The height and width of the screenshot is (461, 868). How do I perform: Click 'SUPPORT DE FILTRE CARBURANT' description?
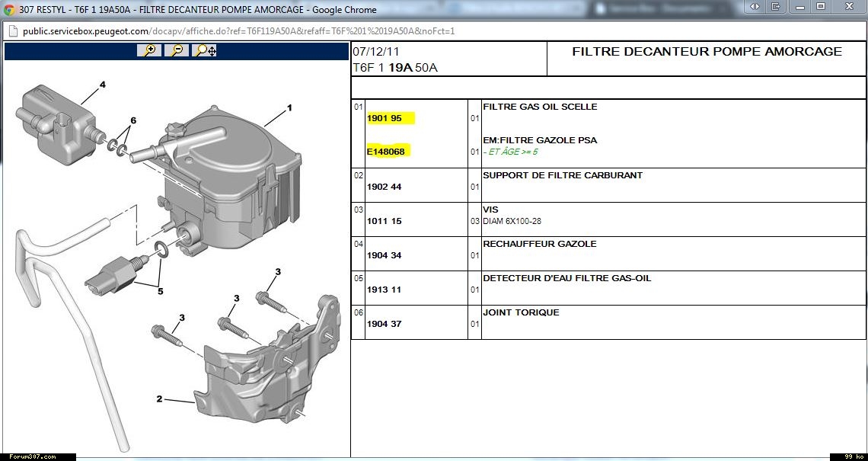click(x=563, y=175)
